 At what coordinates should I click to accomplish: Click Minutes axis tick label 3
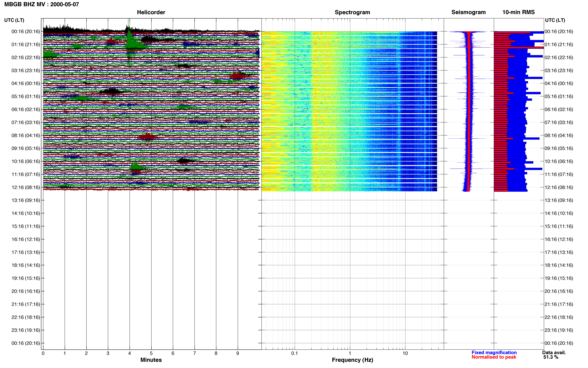pos(108,353)
